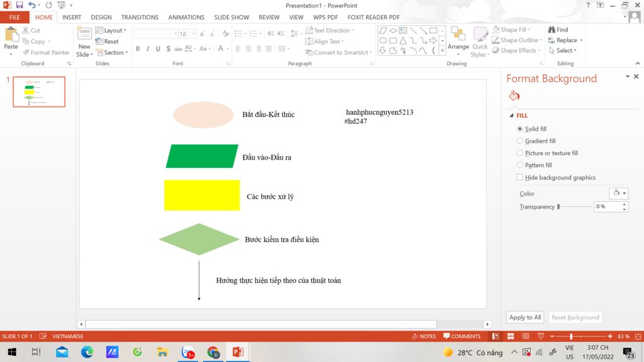Click the Fill paint bucket icon

click(514, 96)
